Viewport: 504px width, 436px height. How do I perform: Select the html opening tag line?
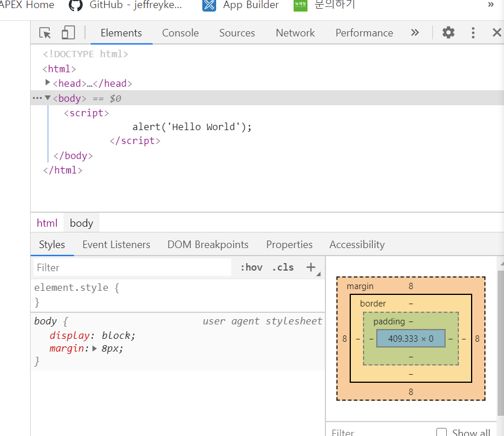tap(60, 69)
